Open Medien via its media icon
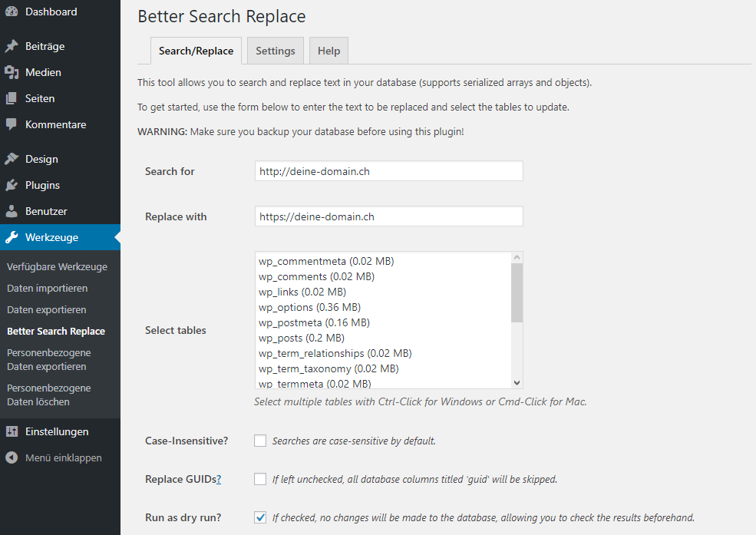Viewport: 756px width, 535px height. pos(12,72)
